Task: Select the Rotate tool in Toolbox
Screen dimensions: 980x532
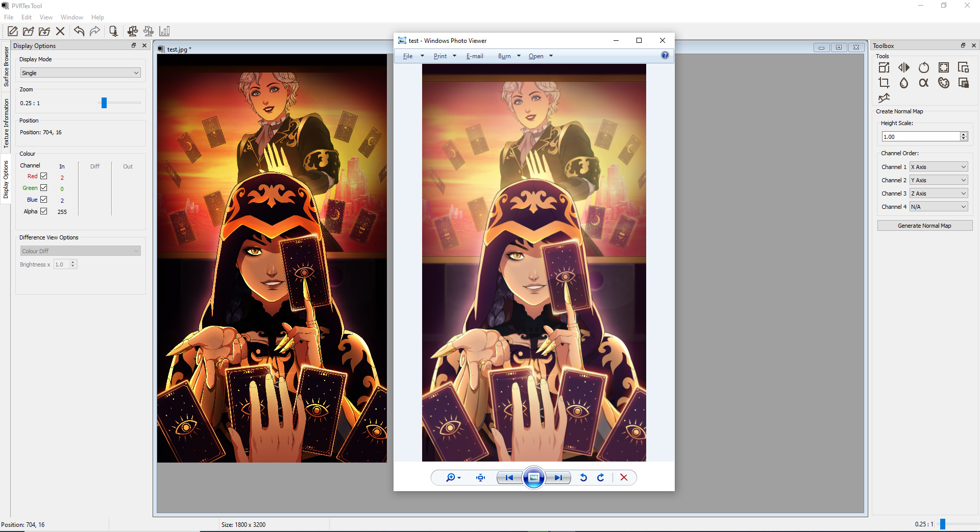Action: [924, 67]
